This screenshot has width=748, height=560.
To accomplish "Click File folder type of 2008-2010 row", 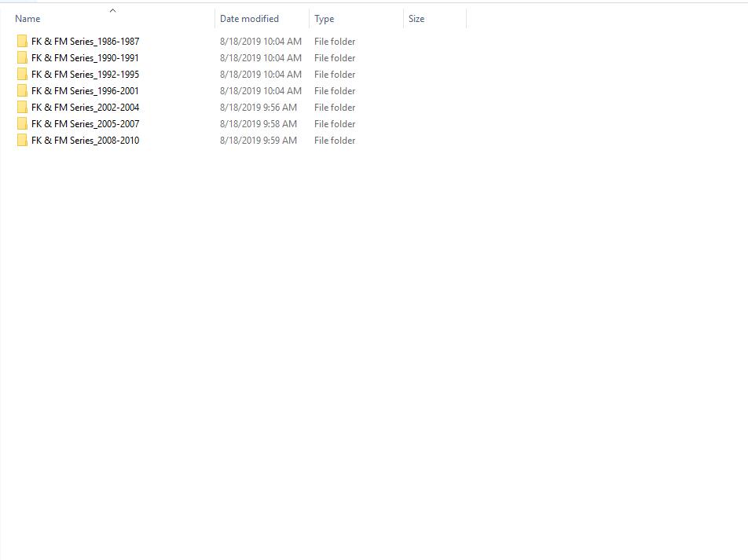I will pos(335,141).
